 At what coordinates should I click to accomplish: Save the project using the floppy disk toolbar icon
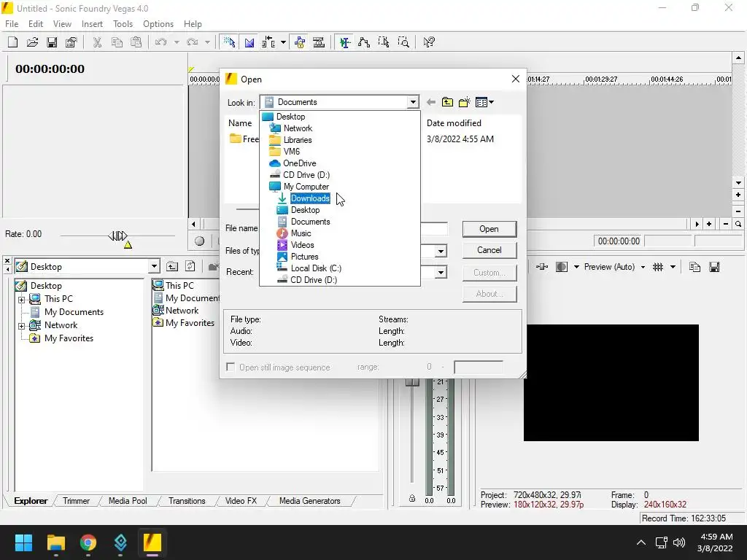tap(52, 42)
